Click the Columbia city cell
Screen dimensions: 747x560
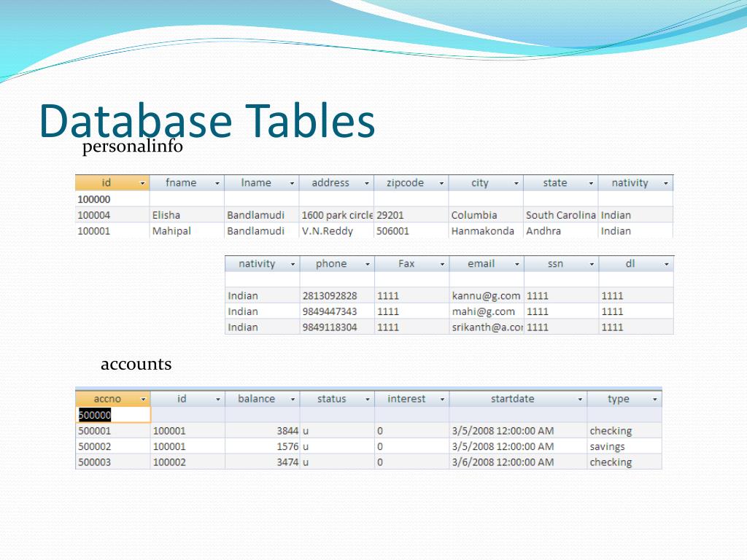[x=486, y=215]
